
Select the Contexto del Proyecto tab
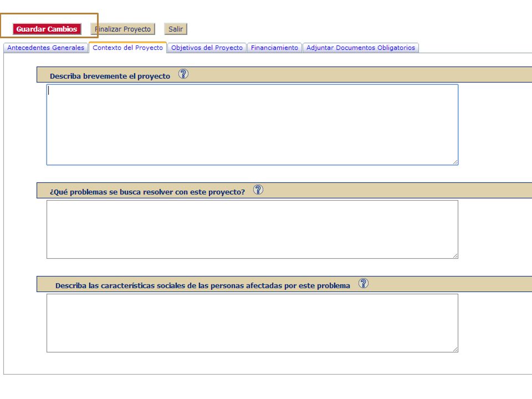(x=127, y=48)
